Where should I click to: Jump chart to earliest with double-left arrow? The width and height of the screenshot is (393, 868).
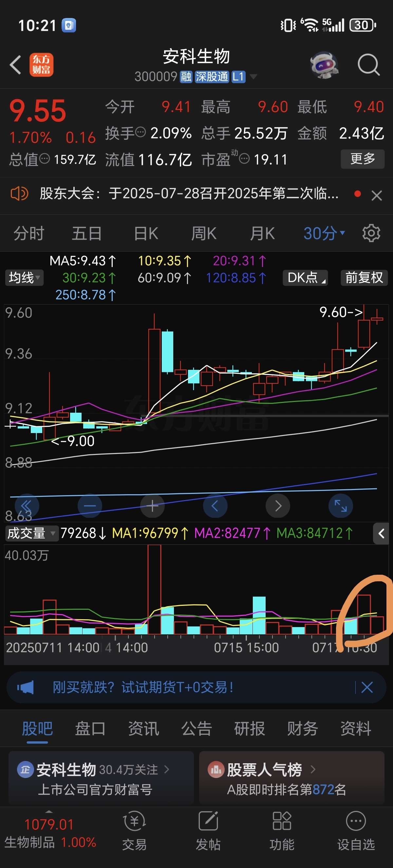pyautogui.click(x=27, y=506)
